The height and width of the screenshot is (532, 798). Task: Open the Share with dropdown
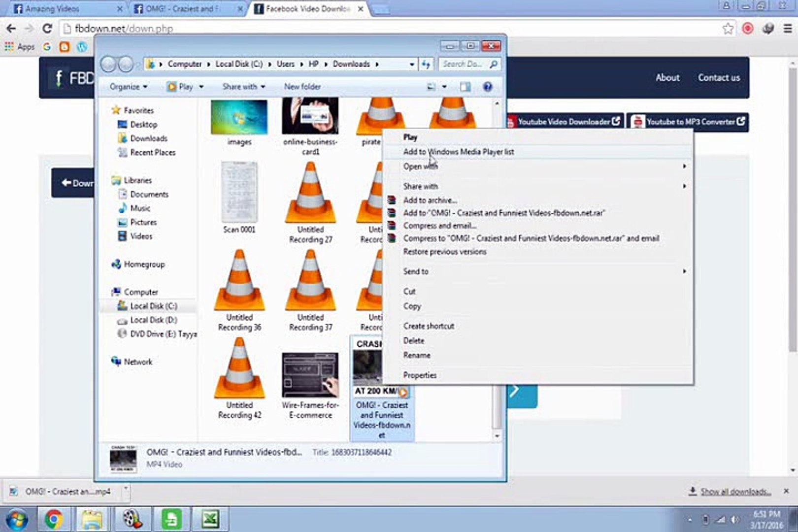pos(243,86)
